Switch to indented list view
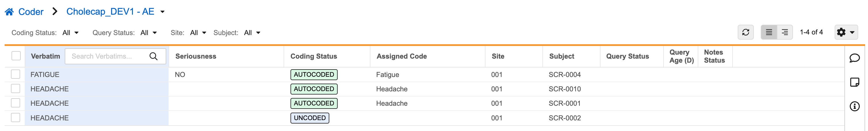 (x=784, y=32)
